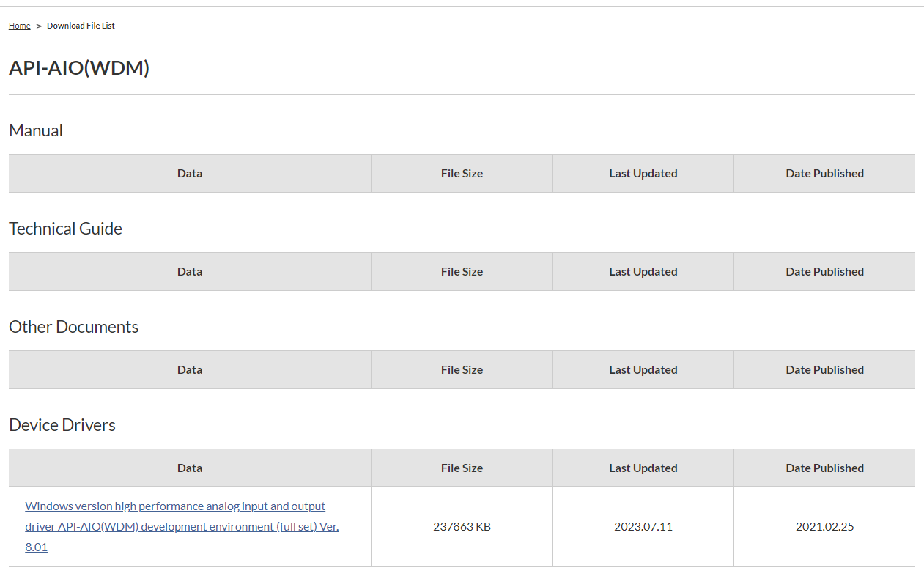The image size is (924, 579).
Task: Select the Technical Guide section heading
Action: 65,229
